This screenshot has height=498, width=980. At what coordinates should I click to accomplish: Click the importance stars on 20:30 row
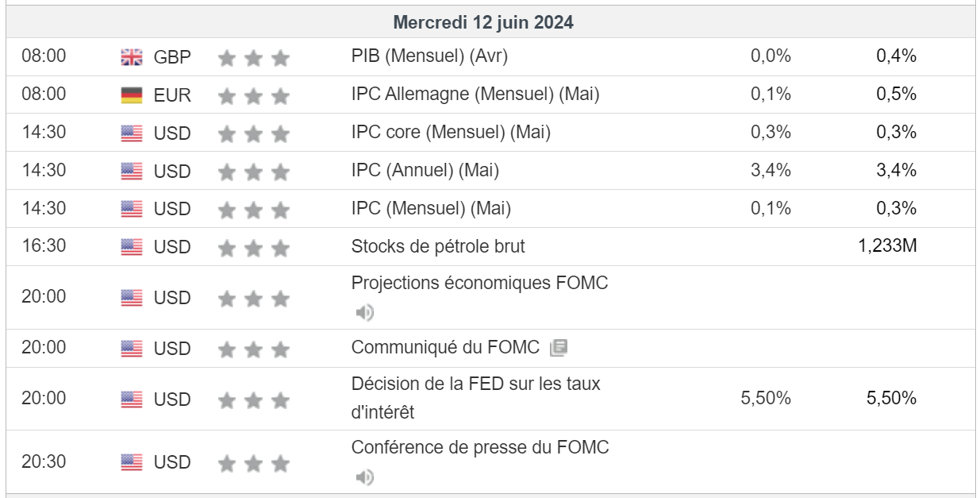[253, 463]
